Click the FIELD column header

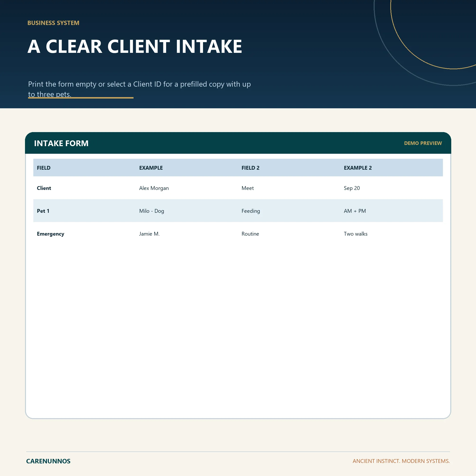click(44, 168)
